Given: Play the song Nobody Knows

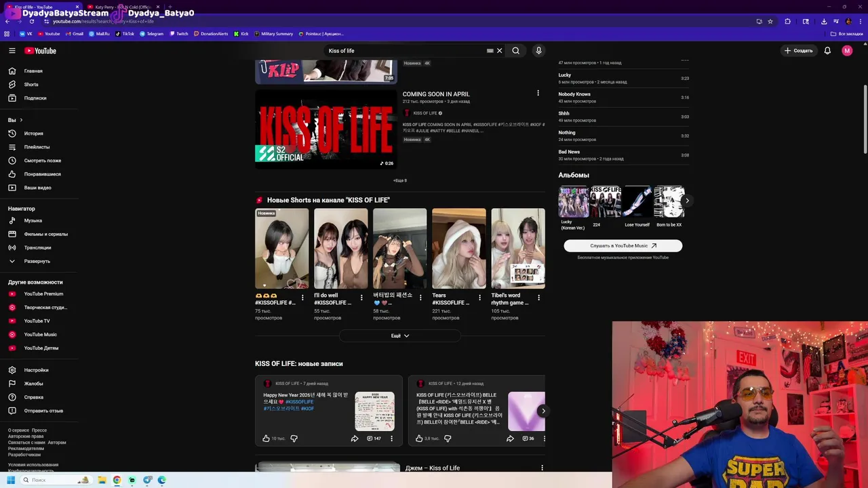Looking at the screenshot, I should (x=624, y=97).
